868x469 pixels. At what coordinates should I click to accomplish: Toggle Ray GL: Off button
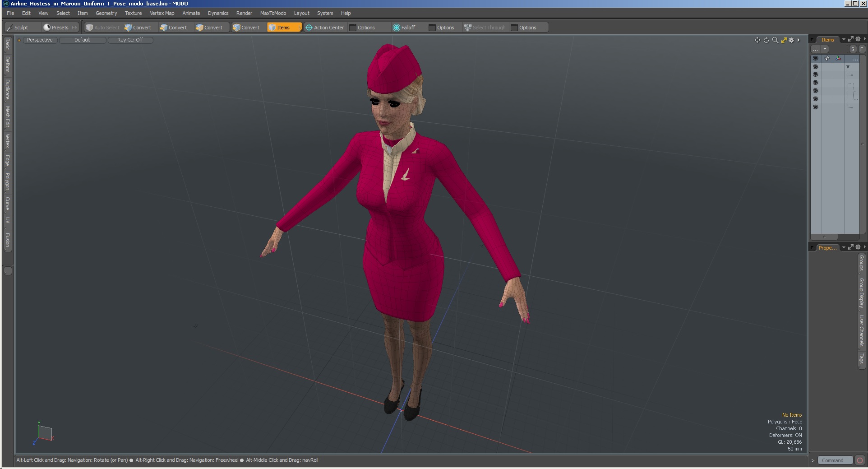tap(130, 40)
